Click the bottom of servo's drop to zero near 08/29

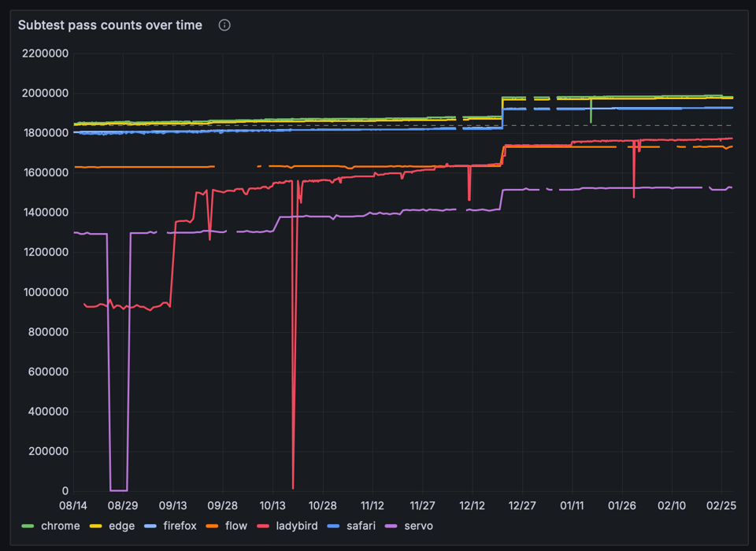pos(118,490)
